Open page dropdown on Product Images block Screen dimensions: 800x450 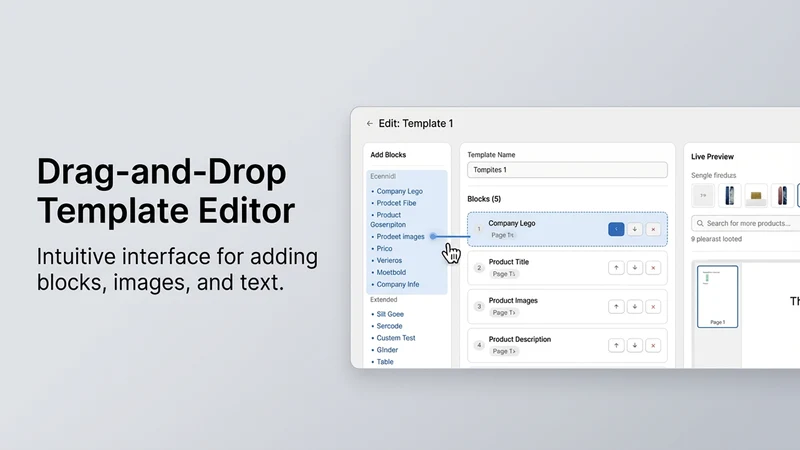point(504,313)
